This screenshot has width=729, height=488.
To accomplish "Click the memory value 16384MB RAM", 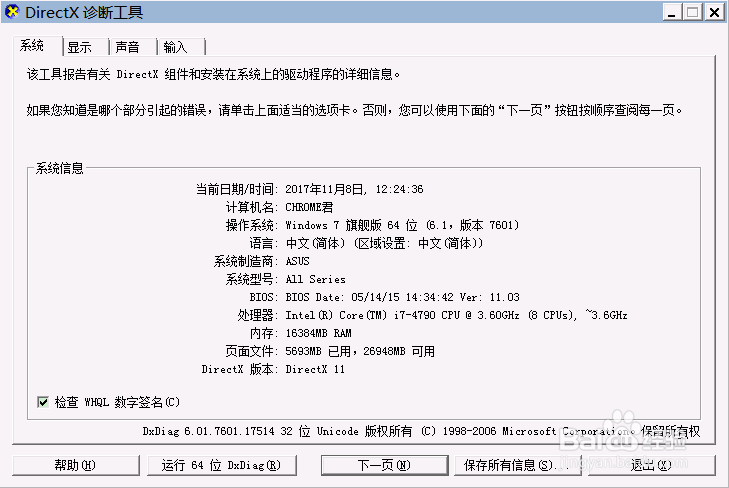I will tap(318, 333).
